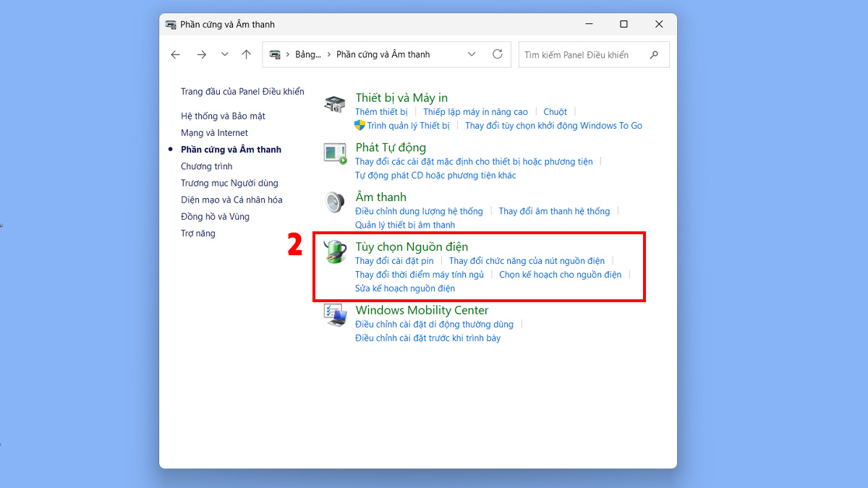Select Mạng và Internet in sidebar
Screen dimensions: 868x488
214,133
